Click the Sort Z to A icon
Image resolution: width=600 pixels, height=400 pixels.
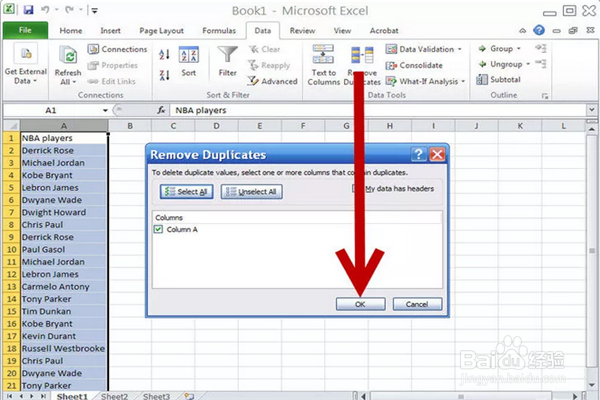point(164,75)
